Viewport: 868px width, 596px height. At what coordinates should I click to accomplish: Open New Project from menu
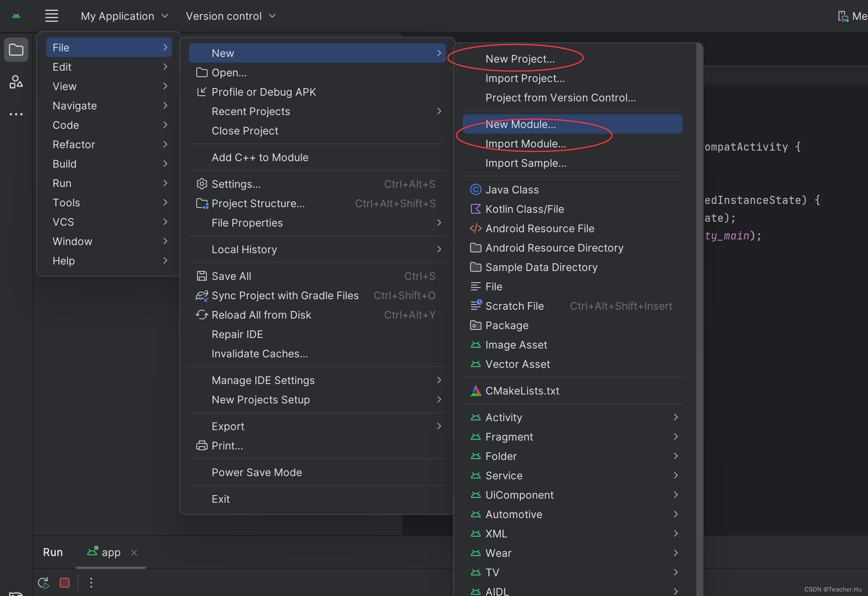click(x=520, y=59)
